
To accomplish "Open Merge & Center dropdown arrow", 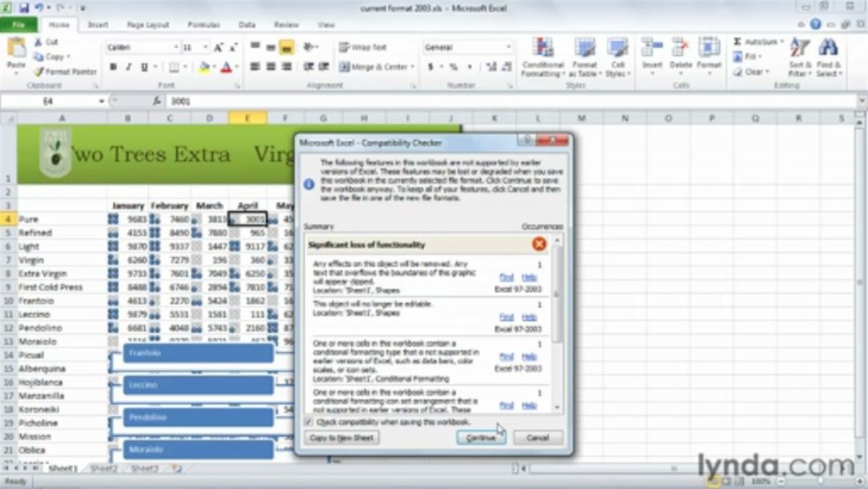I will click(x=413, y=67).
